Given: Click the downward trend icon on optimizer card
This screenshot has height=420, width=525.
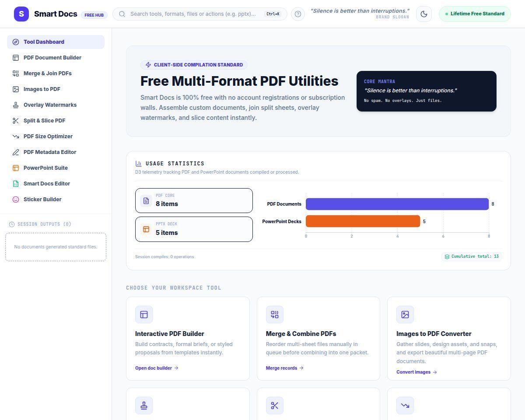Looking at the screenshot, I should pos(405,406).
